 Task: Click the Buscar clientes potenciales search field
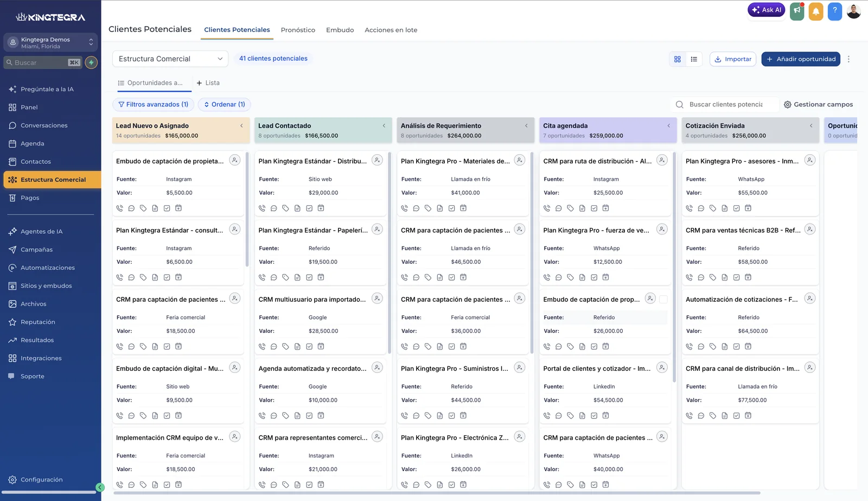725,104
